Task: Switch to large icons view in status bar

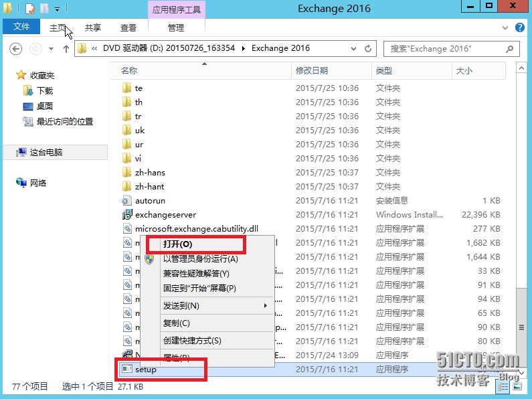Action: (x=517, y=386)
